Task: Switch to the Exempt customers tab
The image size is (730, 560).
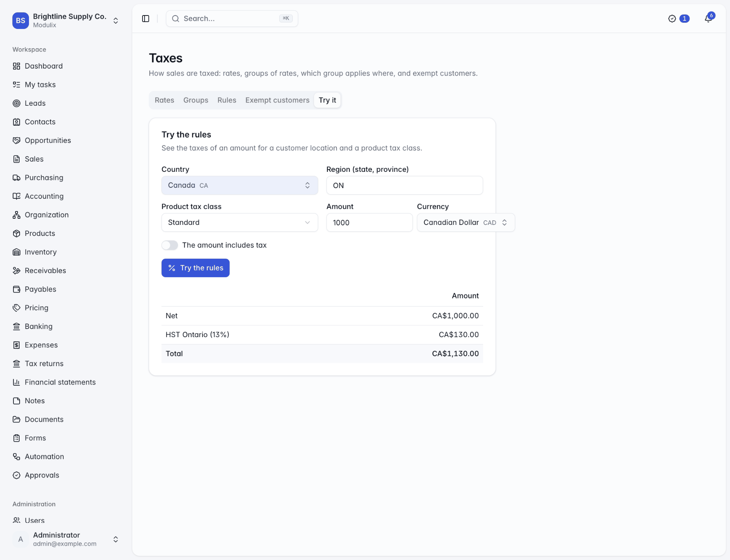Action: coord(277,100)
